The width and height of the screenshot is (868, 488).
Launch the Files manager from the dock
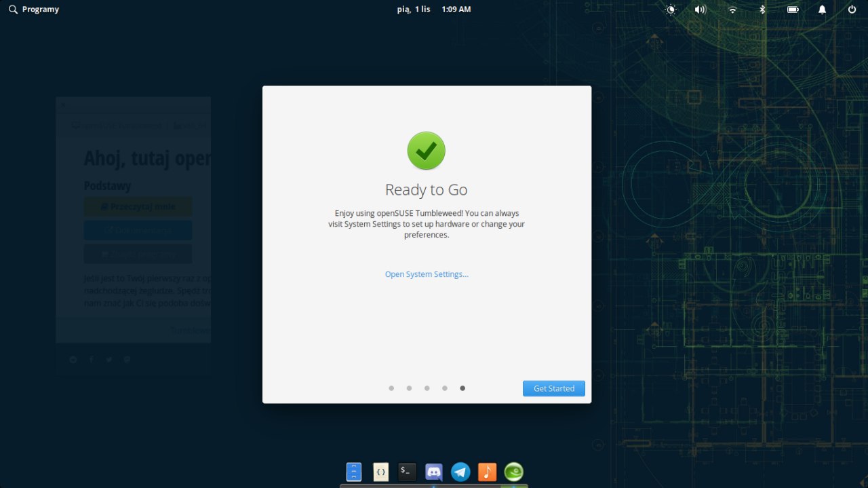[x=354, y=472]
